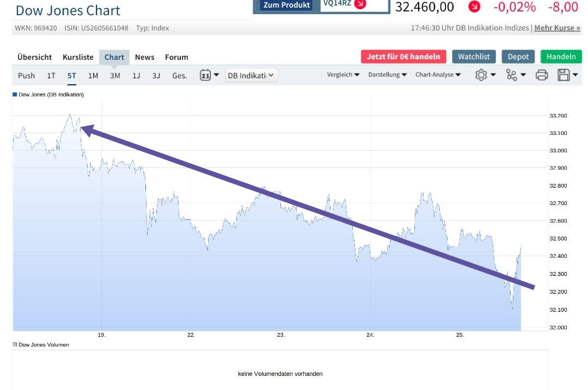Screen dimensions: 588x390
Task: Click the 24. date axis label
Action: pyautogui.click(x=371, y=335)
